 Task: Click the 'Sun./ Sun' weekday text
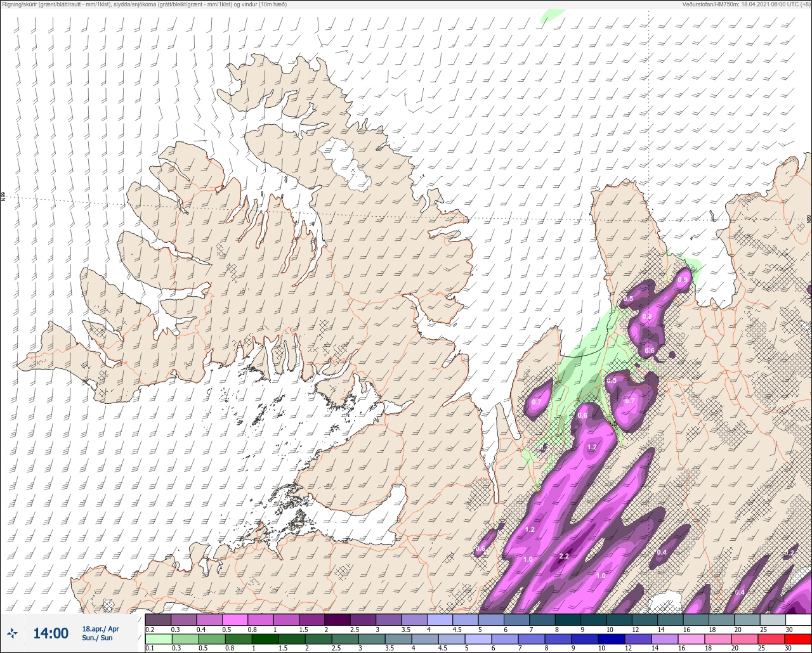(x=98, y=638)
